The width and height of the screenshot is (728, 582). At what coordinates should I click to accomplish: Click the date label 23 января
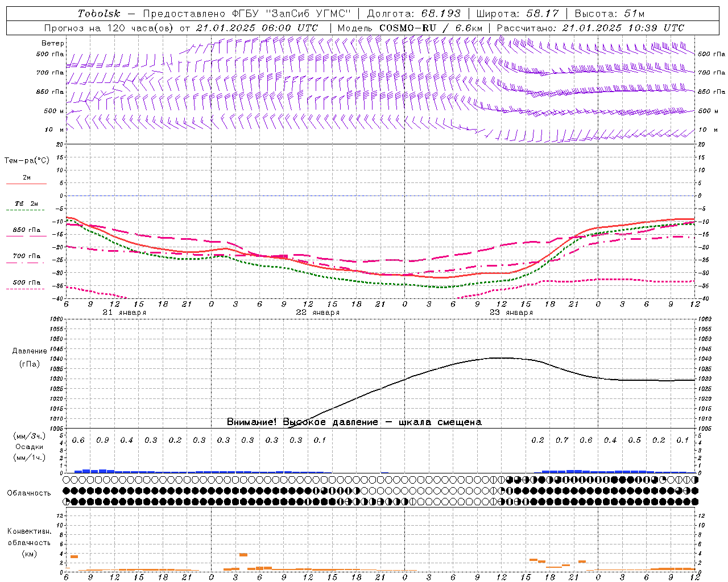pyautogui.click(x=511, y=313)
